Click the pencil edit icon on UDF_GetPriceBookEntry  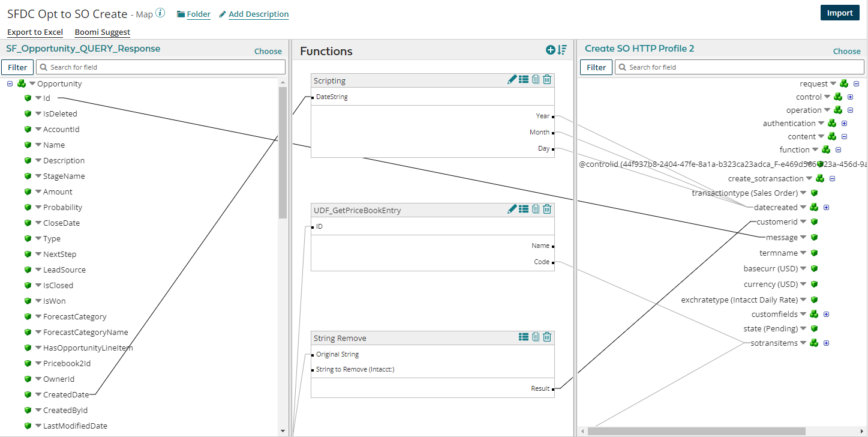pos(512,209)
